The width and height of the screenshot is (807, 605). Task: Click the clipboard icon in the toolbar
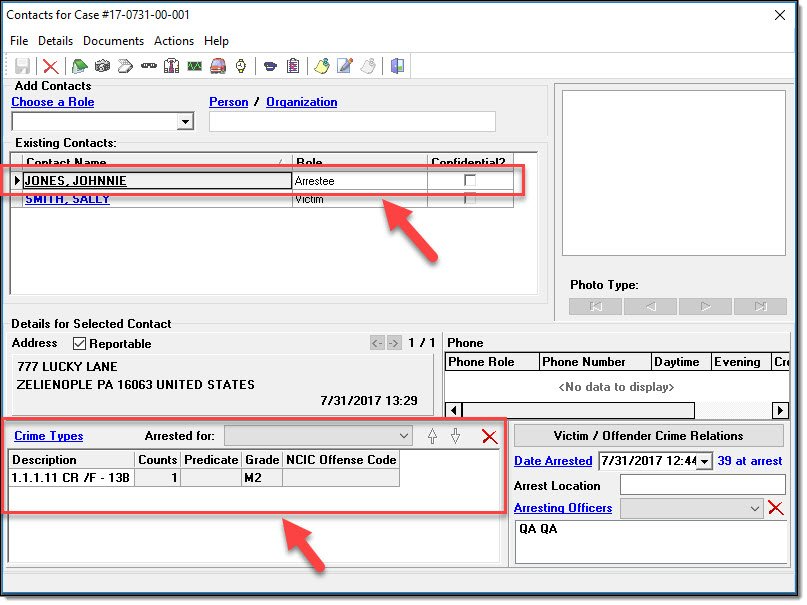pyautogui.click(x=293, y=67)
